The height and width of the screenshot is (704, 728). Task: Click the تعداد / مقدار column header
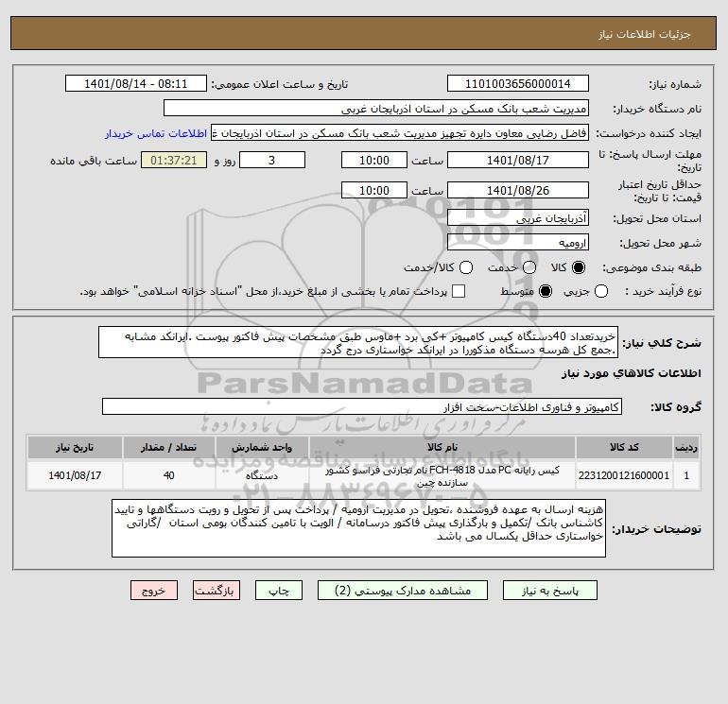tap(168, 447)
